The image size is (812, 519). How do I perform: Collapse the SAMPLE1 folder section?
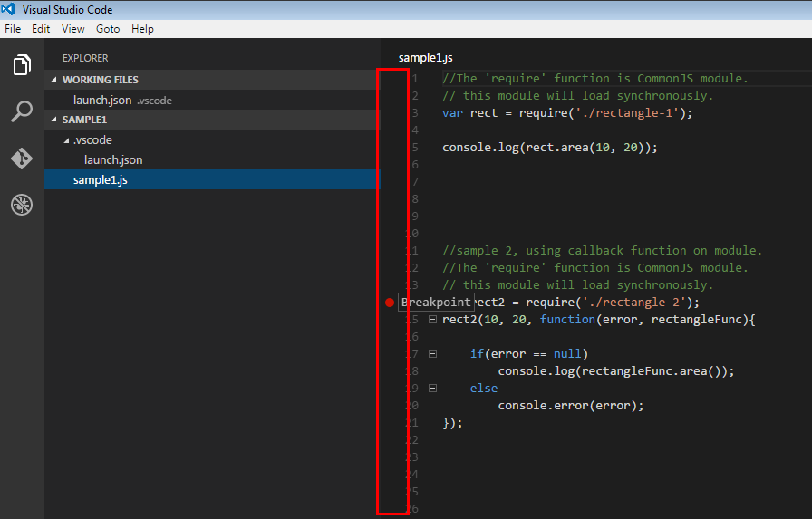click(x=53, y=120)
